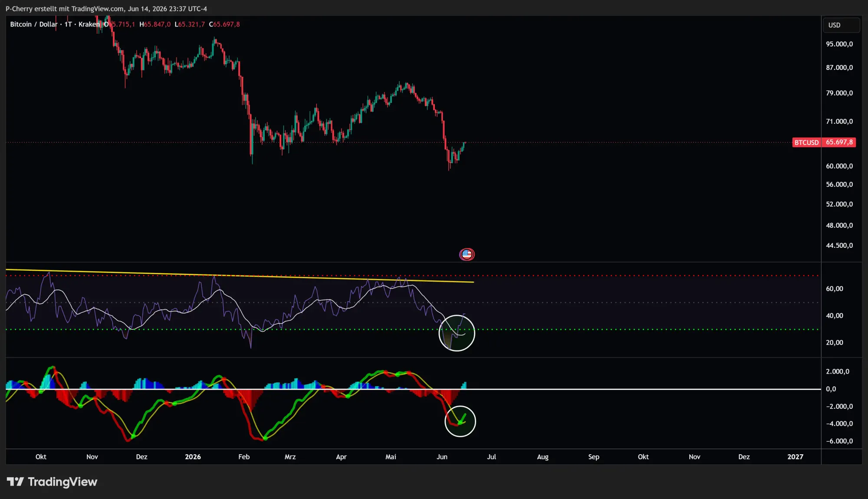Click the 2027 label on time axis
Viewport: 868px width, 499px height.
795,457
